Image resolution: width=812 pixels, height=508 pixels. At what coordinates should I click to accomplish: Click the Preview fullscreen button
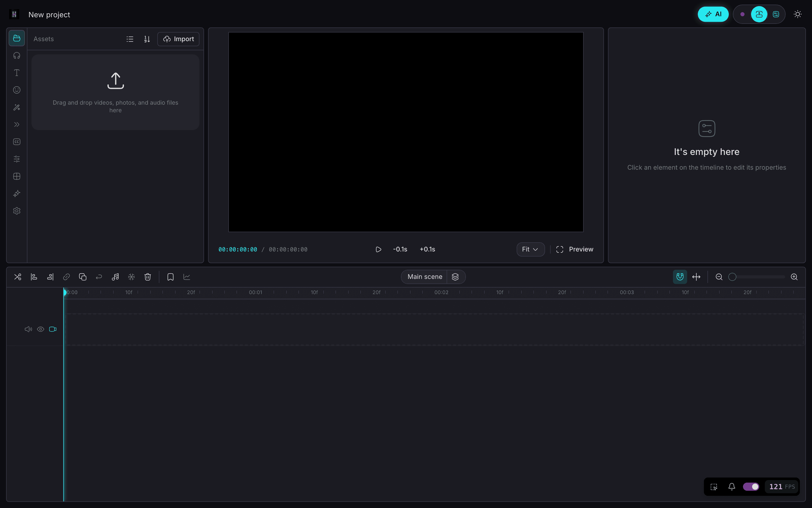tap(574, 249)
